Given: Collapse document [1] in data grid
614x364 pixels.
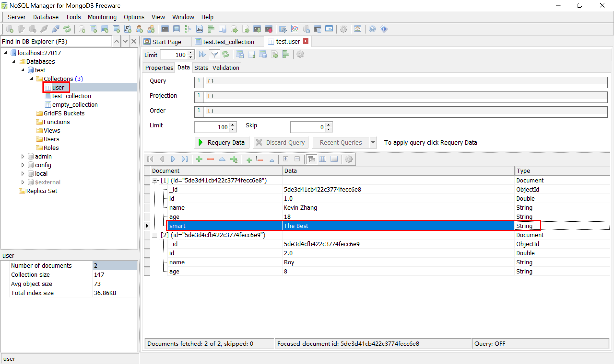Looking at the screenshot, I should 155,181.
